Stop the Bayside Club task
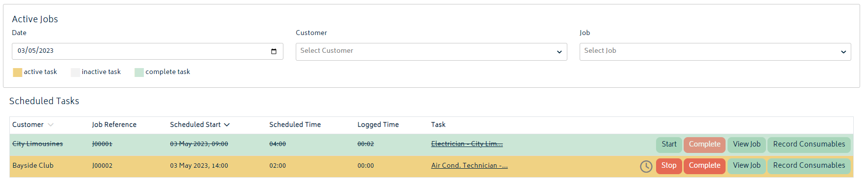This screenshot has height=186, width=868. (669, 166)
